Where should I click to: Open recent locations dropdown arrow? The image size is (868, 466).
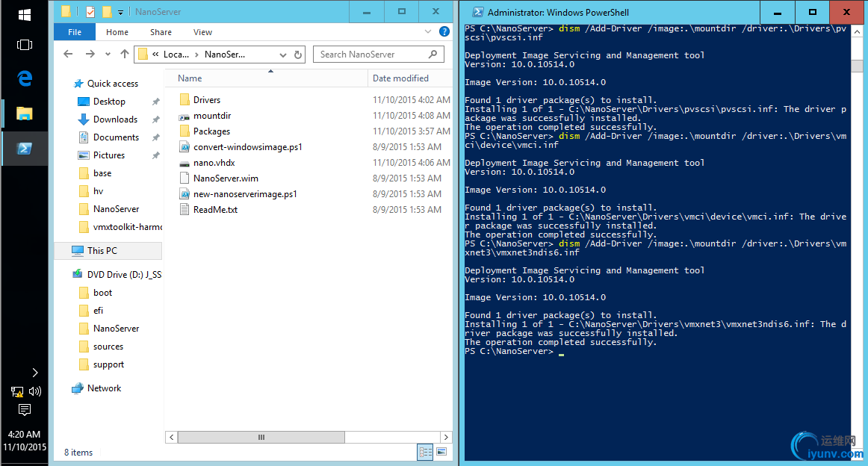point(108,55)
